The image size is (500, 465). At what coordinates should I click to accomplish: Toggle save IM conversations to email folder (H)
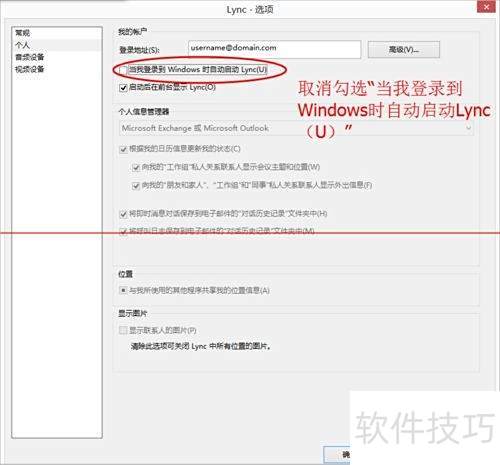[x=123, y=214]
